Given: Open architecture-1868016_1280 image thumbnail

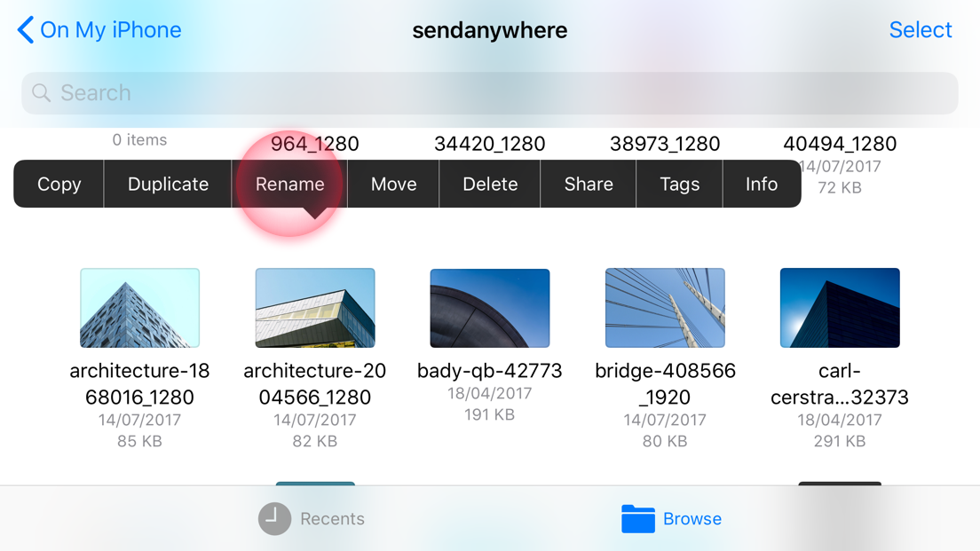Looking at the screenshot, I should tap(140, 308).
